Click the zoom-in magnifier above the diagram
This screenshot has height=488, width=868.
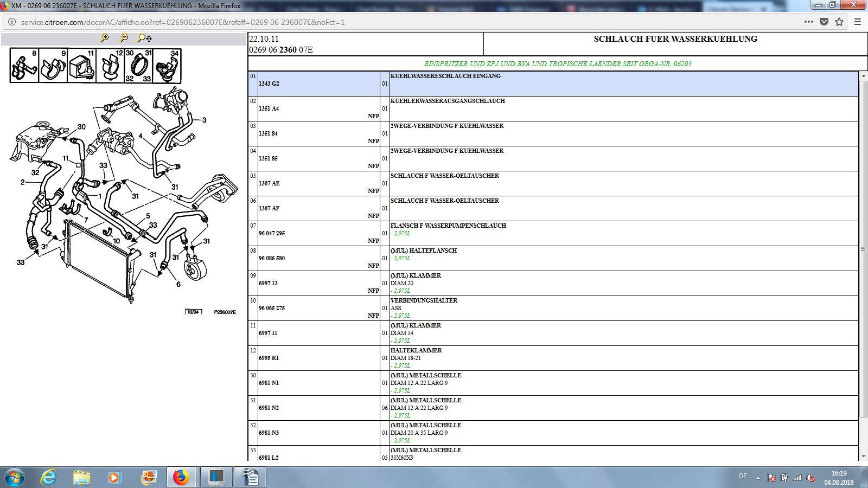(x=104, y=38)
